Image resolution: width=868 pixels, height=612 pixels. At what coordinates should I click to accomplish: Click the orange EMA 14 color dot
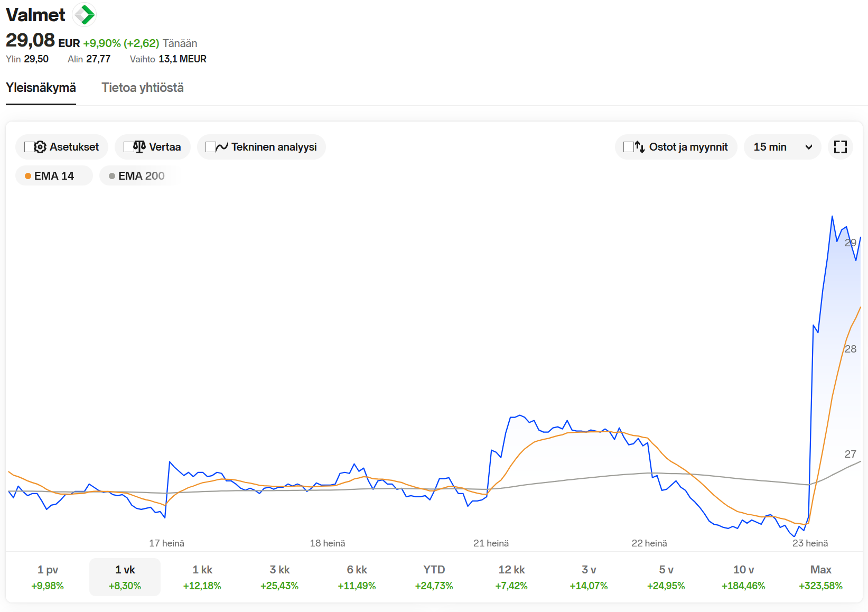coord(28,176)
